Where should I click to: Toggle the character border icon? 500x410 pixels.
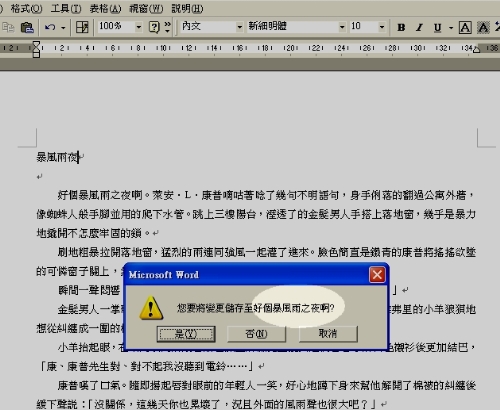point(465,27)
